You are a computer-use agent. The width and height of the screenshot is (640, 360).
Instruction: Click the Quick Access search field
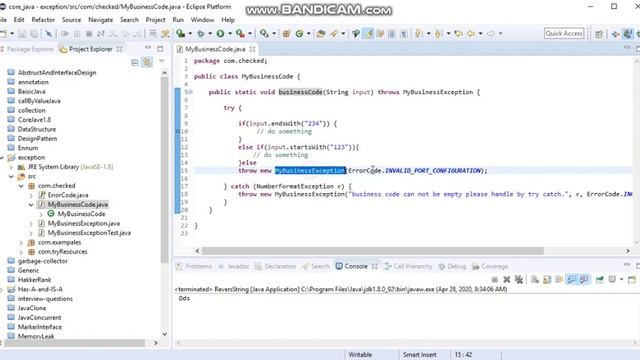[564, 33]
